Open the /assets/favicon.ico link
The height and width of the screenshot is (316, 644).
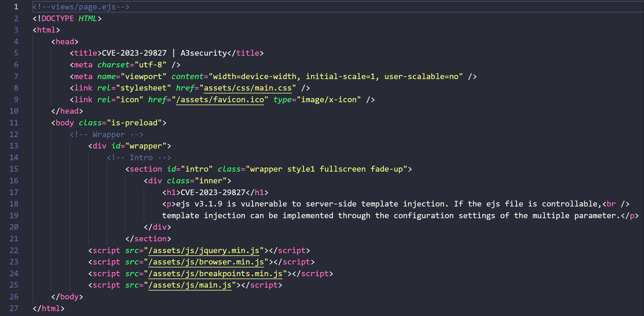click(x=220, y=100)
